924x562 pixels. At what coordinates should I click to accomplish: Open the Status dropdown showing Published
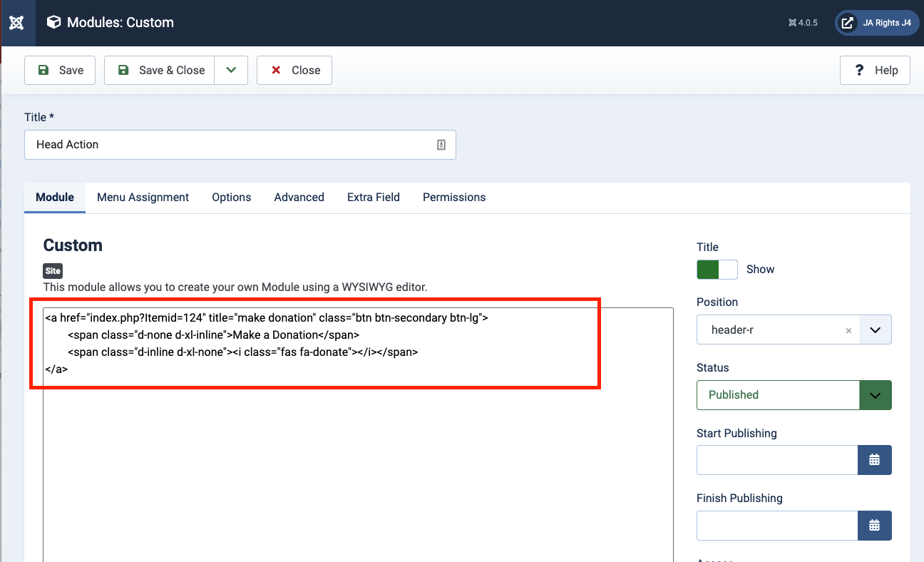click(794, 395)
